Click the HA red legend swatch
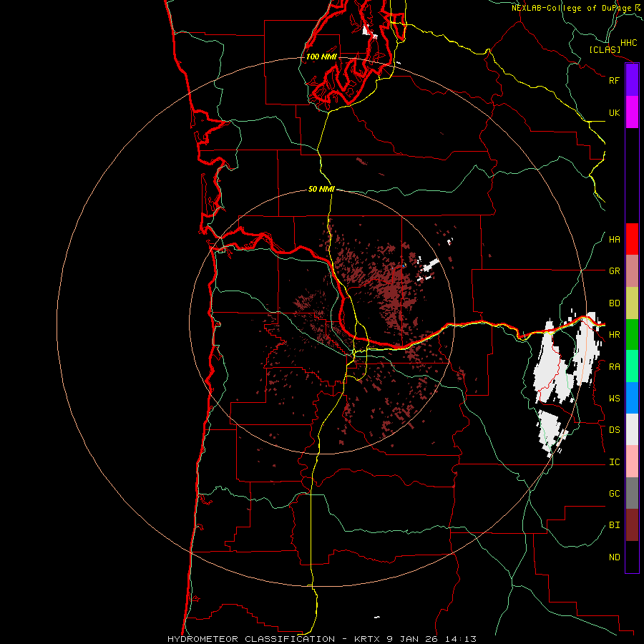Image resolution: width=644 pixels, height=644 pixels. 632,239
